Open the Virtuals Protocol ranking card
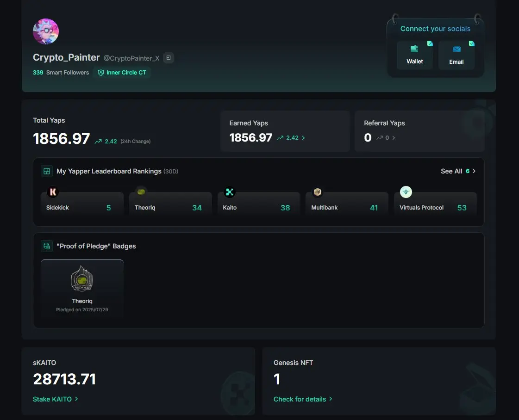The image size is (519, 420). pyautogui.click(x=435, y=204)
